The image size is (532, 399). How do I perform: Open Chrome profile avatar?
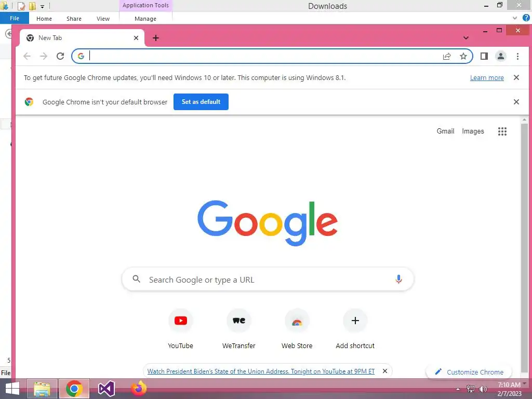click(x=501, y=56)
